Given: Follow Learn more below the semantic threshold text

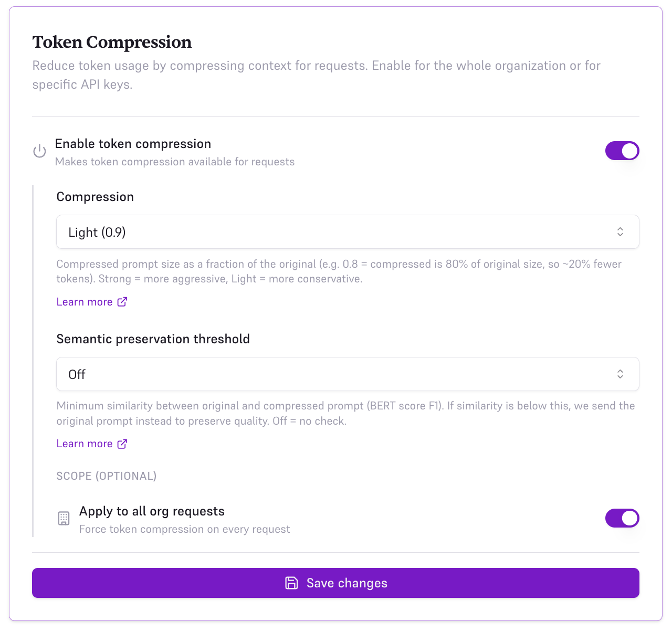Looking at the screenshot, I should tap(85, 444).
